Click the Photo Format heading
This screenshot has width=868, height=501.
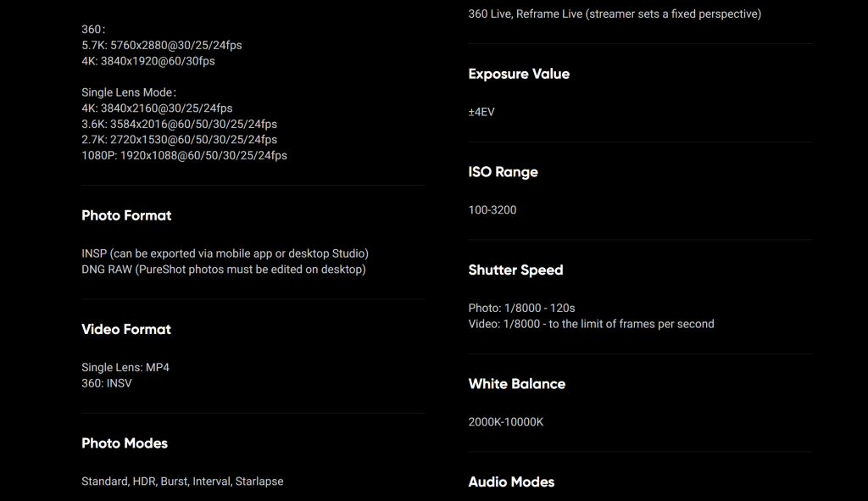126,215
